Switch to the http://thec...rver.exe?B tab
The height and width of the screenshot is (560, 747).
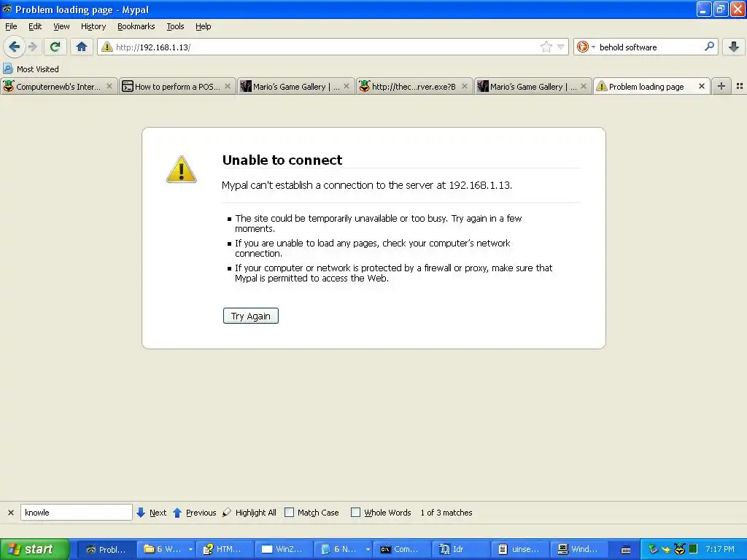[x=414, y=86]
